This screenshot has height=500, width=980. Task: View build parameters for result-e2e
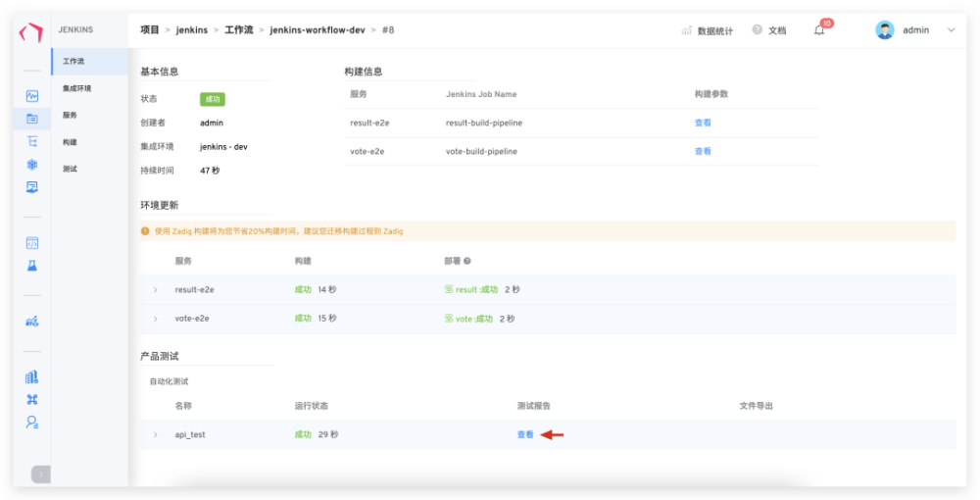(x=703, y=123)
